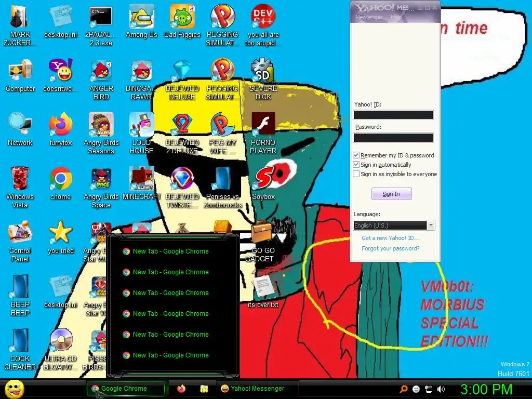Open the Windows Vista recycle bin icon
Screen dimensions: 532x399
(x=20, y=188)
